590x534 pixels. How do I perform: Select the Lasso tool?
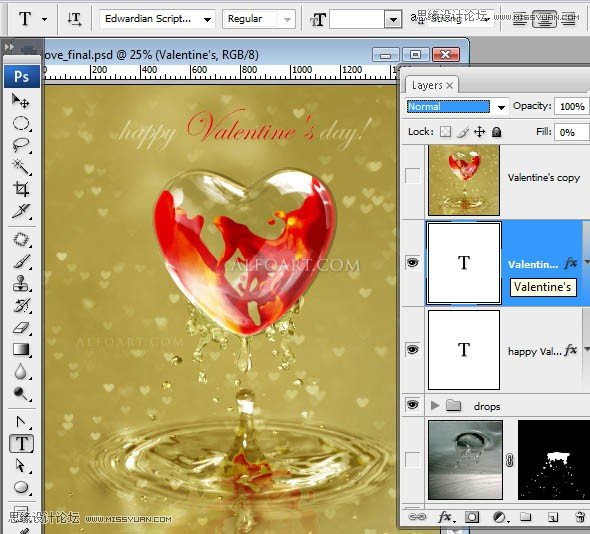[21, 145]
